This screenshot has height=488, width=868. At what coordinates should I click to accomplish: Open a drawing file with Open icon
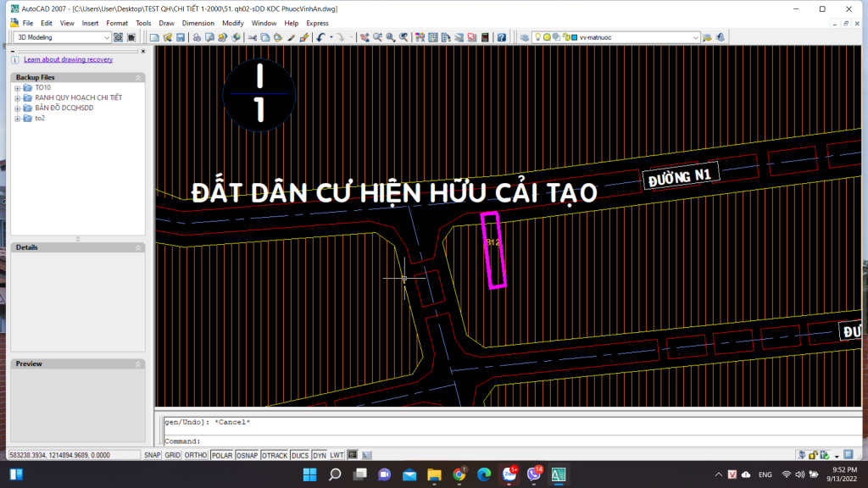click(168, 37)
